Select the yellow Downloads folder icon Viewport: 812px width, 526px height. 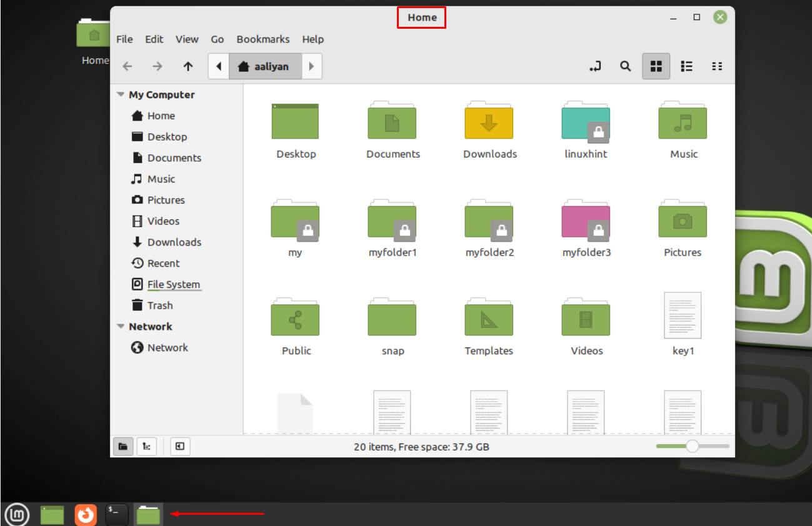[489, 121]
